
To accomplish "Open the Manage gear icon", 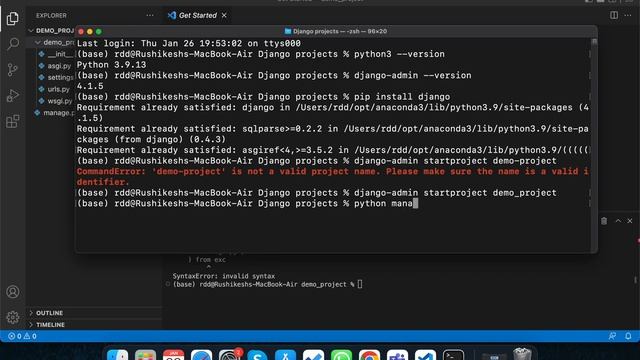I will (x=13, y=317).
